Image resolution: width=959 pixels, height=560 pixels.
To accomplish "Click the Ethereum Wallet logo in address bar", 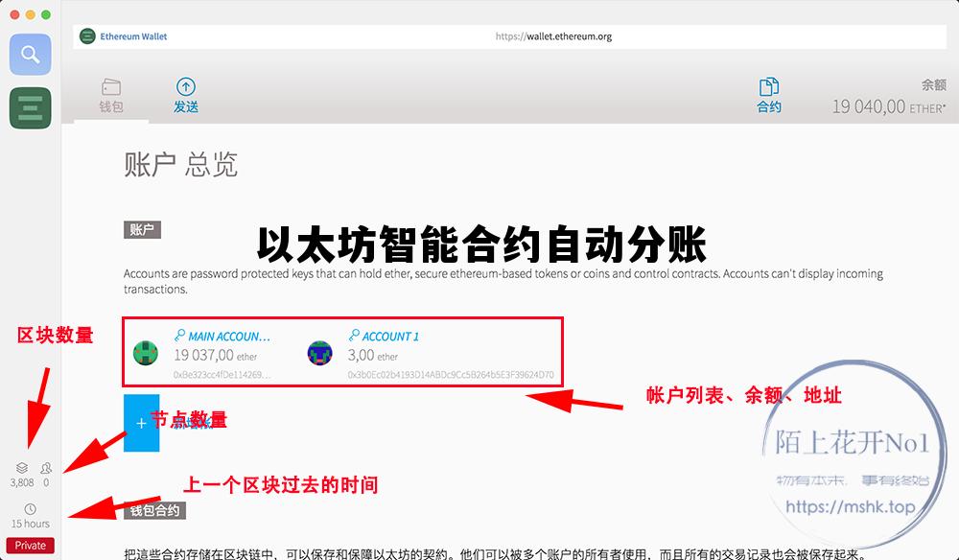I will [x=88, y=36].
